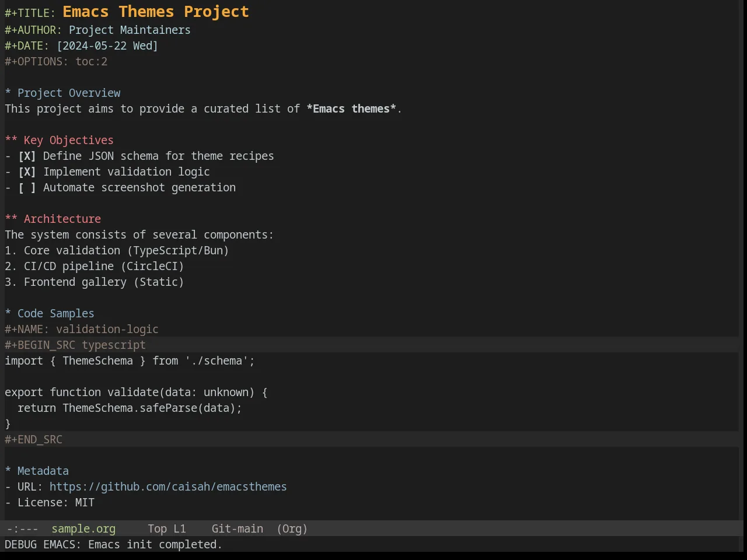Toggle the checked 'Implement validation logic' checkbox
The image size is (747, 560).
tap(27, 172)
